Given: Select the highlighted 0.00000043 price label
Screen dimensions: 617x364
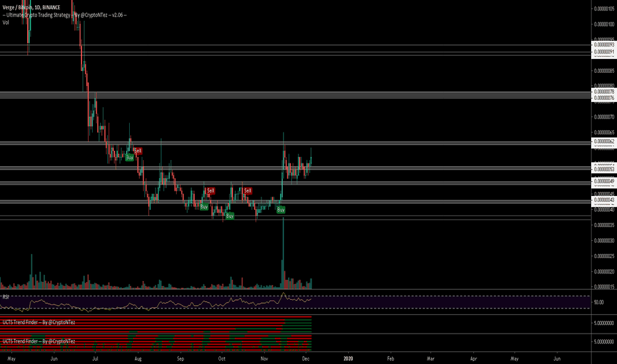Looking at the screenshot, I should pyautogui.click(x=604, y=200).
